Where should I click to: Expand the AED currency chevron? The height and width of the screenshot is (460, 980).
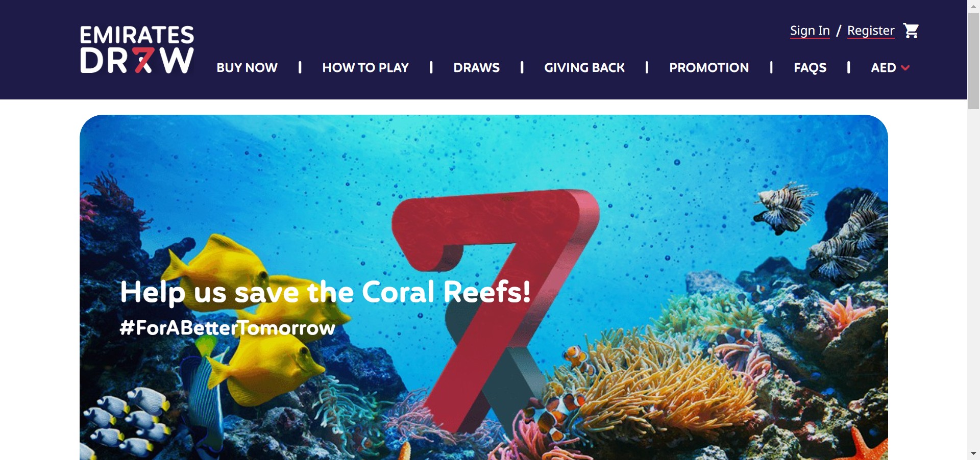[x=905, y=68]
